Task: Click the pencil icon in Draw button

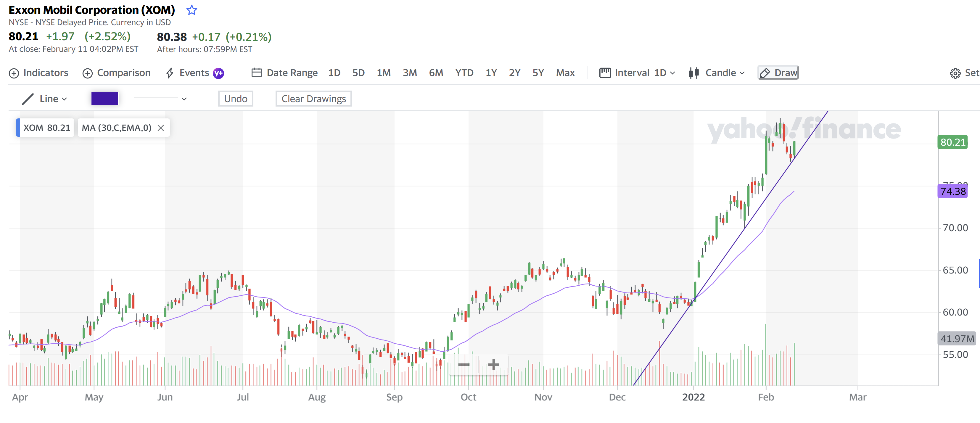Action: tap(765, 73)
